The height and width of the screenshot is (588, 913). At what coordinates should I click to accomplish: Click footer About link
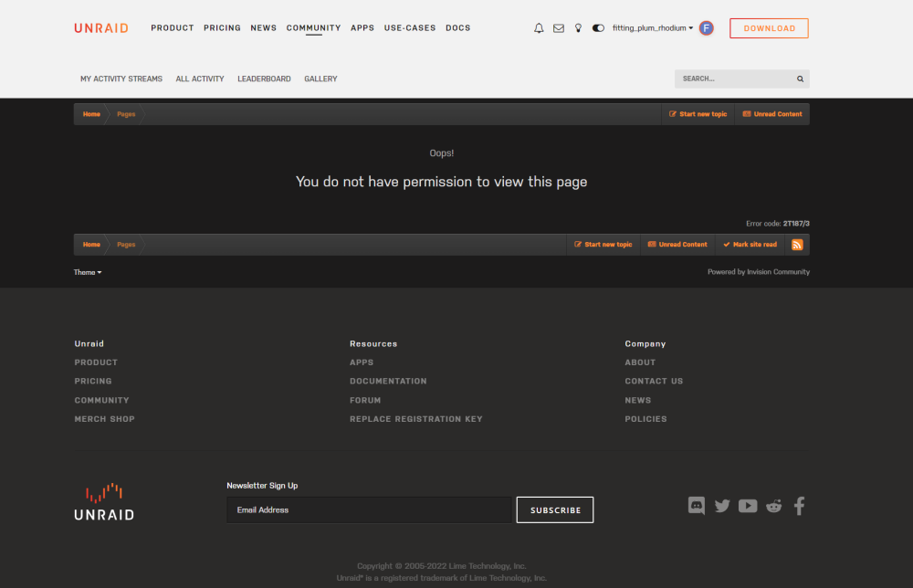pos(640,362)
